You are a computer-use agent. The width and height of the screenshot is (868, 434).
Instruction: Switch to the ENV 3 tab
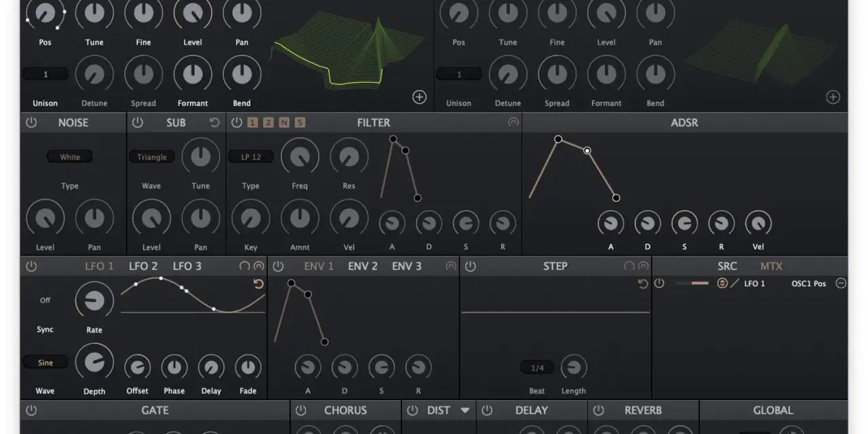[407, 267]
